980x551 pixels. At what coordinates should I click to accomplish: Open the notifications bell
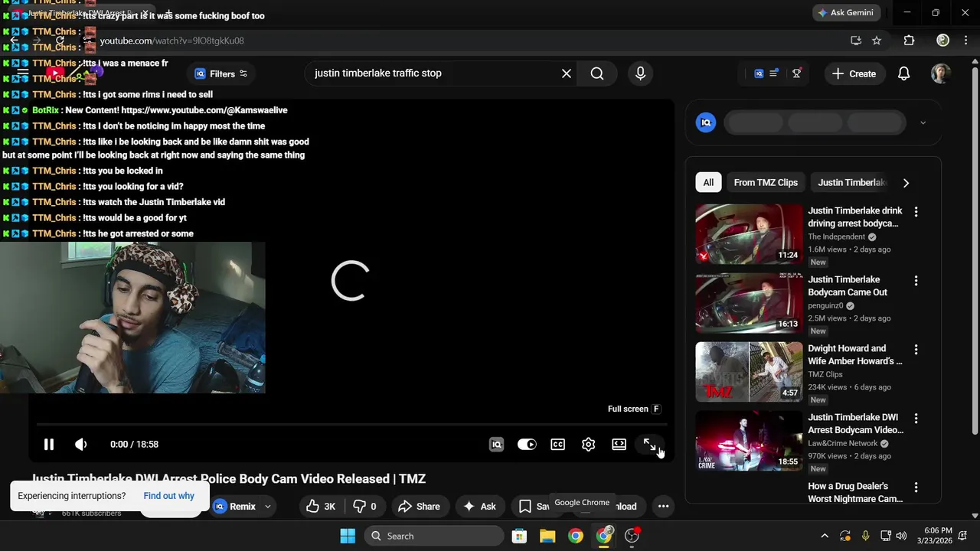click(x=904, y=73)
